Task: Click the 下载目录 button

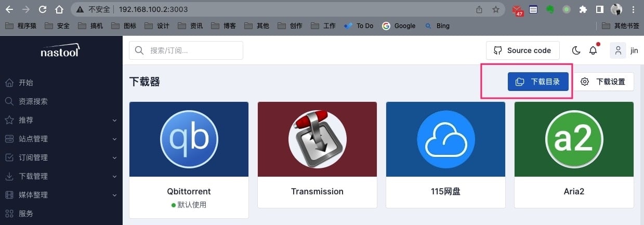Action: click(538, 82)
